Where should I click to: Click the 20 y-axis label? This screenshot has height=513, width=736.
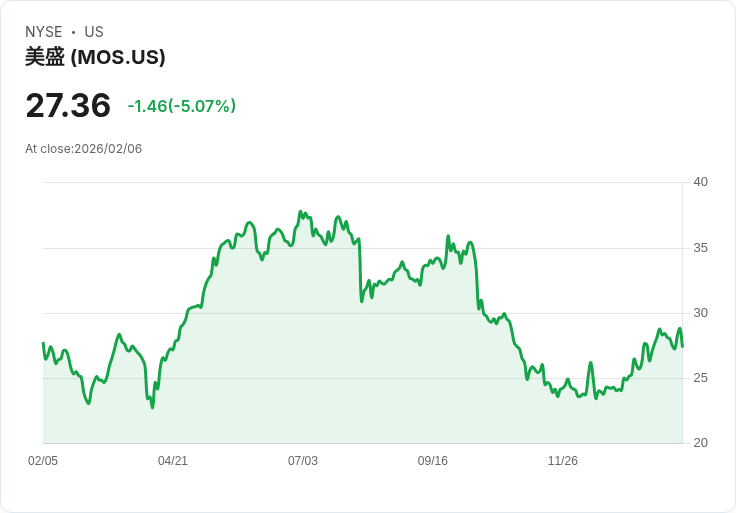click(701, 443)
